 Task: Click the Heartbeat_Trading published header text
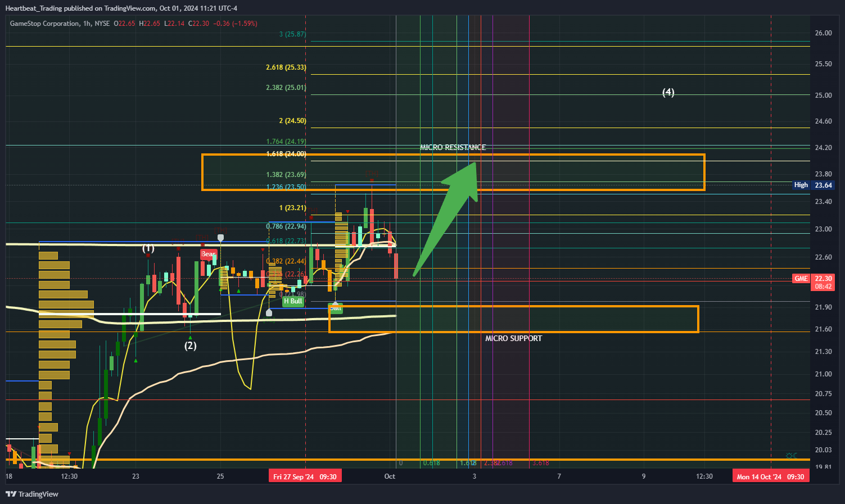pos(121,8)
